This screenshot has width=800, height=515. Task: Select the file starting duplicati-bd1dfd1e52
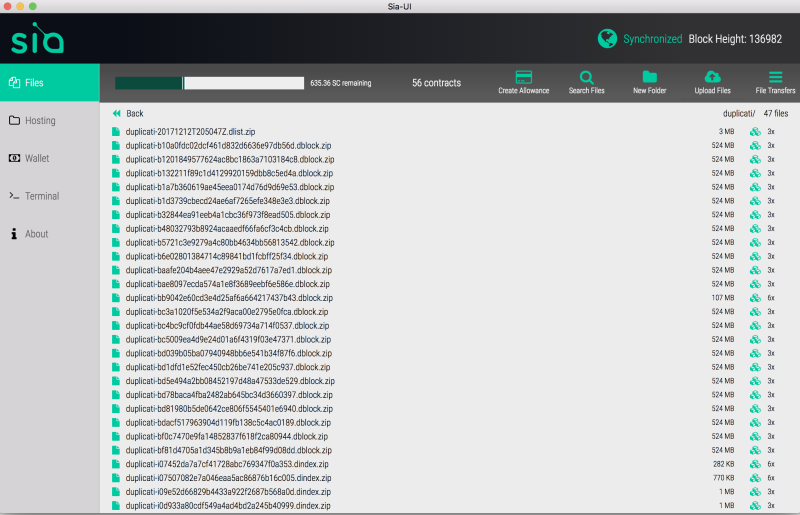pos(228,367)
